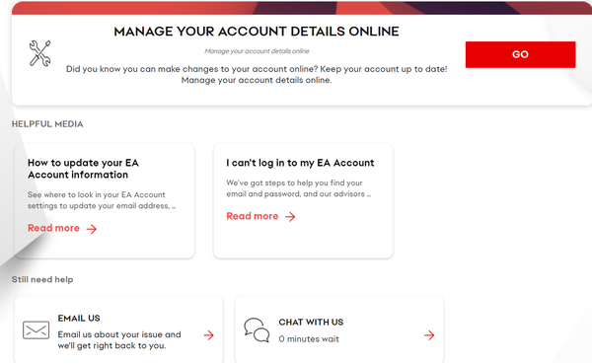Click the 0 minutes wait text
This screenshot has height=364, width=592.
pyautogui.click(x=309, y=339)
